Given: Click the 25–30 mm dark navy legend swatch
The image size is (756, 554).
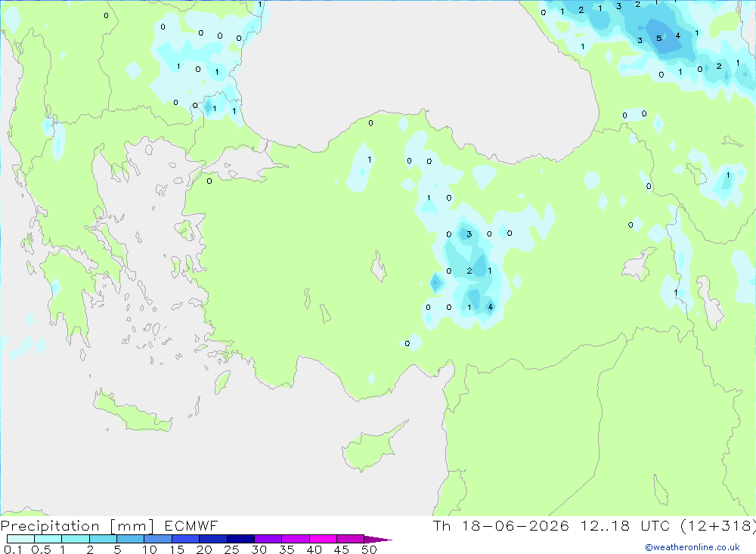Looking at the screenshot, I should 240,539.
